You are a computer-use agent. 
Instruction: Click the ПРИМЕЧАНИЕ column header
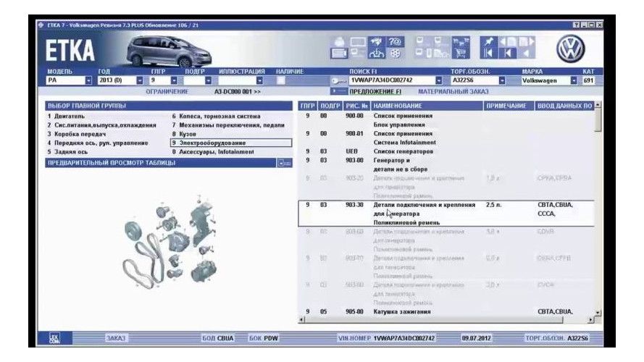click(509, 106)
